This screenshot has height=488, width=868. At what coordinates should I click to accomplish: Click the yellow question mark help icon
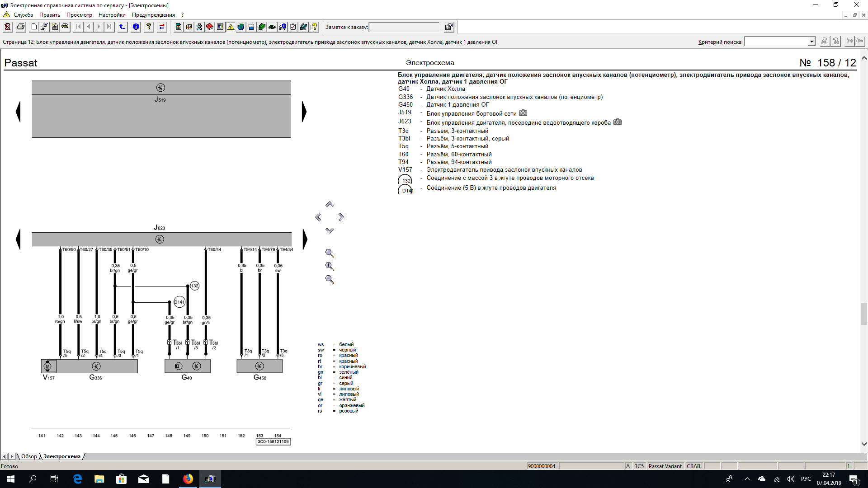[x=149, y=27]
